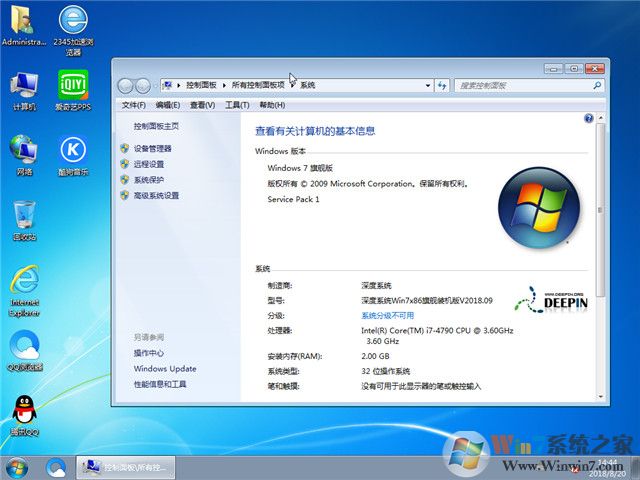Viewport: 640px width, 480px height.
Task: Click the address bar refresh button
Action: point(442,85)
